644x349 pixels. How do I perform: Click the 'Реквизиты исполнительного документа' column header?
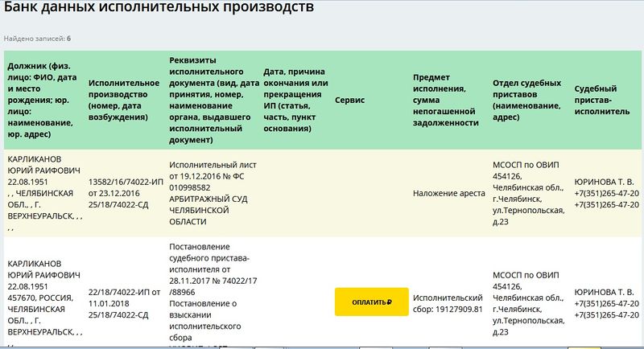pos(213,100)
